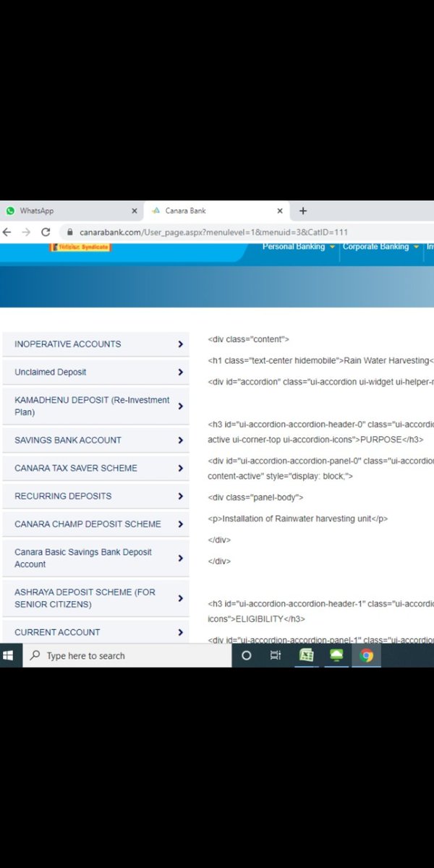Open KAMADHENU DEPOSIT (Re-Investment Plan) item
The width and height of the screenshot is (434, 868).
point(95,406)
